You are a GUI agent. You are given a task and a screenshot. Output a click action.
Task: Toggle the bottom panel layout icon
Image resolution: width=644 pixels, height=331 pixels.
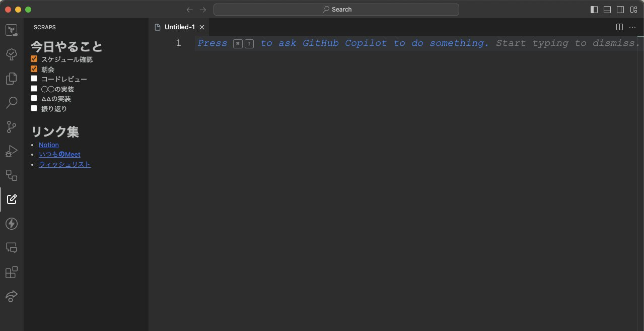(x=607, y=9)
